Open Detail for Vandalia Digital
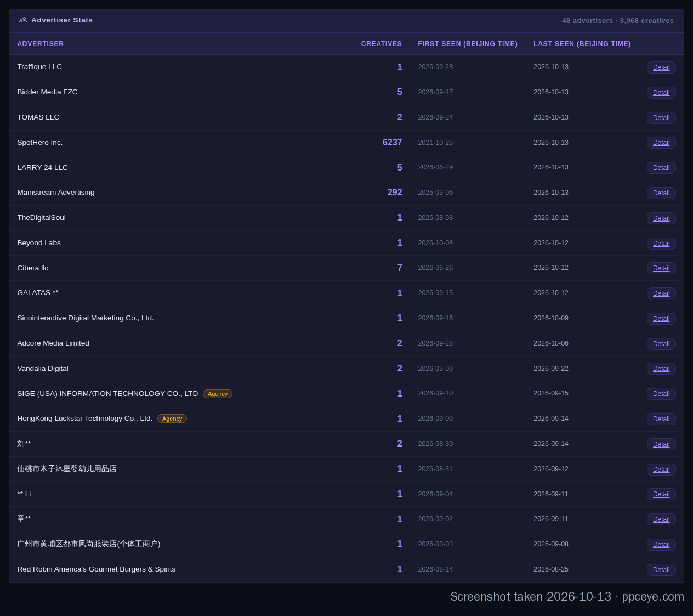Viewport: 693px width, 616px height. click(x=661, y=369)
